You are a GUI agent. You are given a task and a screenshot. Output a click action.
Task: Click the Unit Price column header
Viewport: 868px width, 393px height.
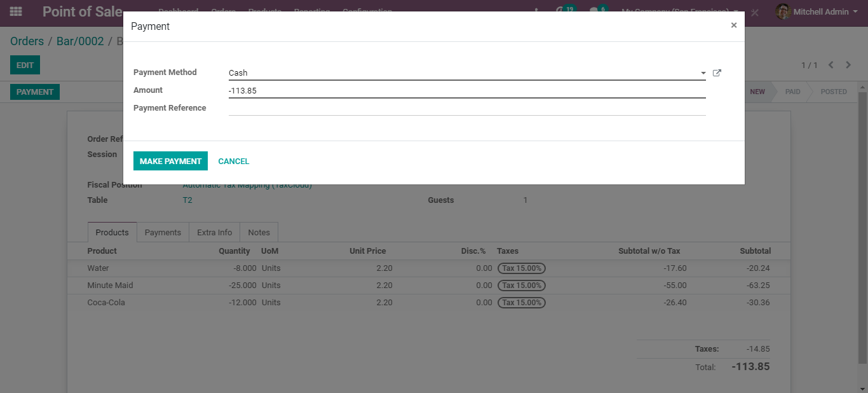point(368,251)
